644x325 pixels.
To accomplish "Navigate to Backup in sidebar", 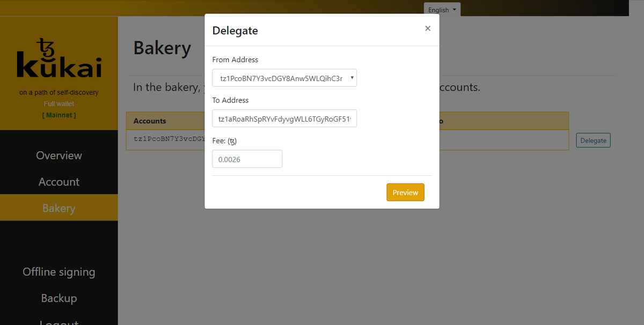I will tap(59, 298).
